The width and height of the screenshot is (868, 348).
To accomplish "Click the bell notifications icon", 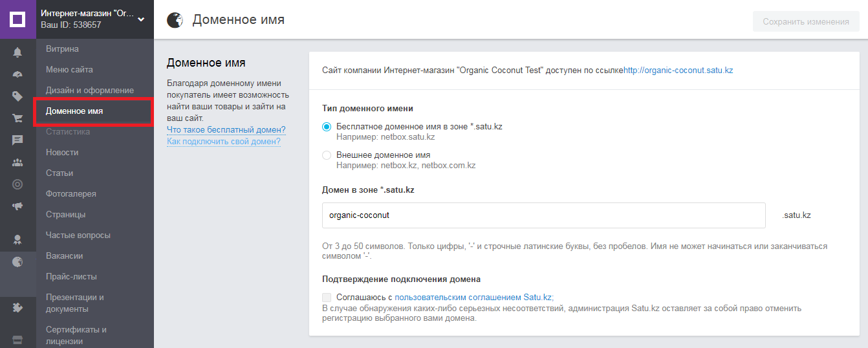I will pos(17,52).
